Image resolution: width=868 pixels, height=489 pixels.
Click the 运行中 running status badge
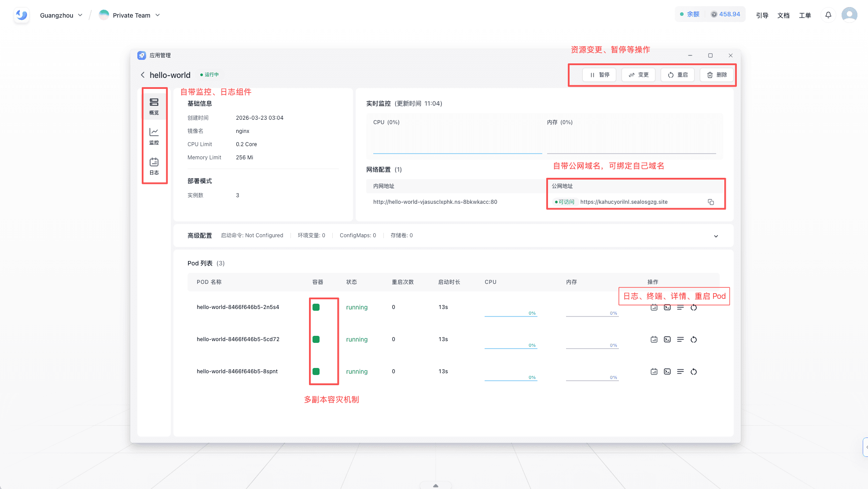210,75
